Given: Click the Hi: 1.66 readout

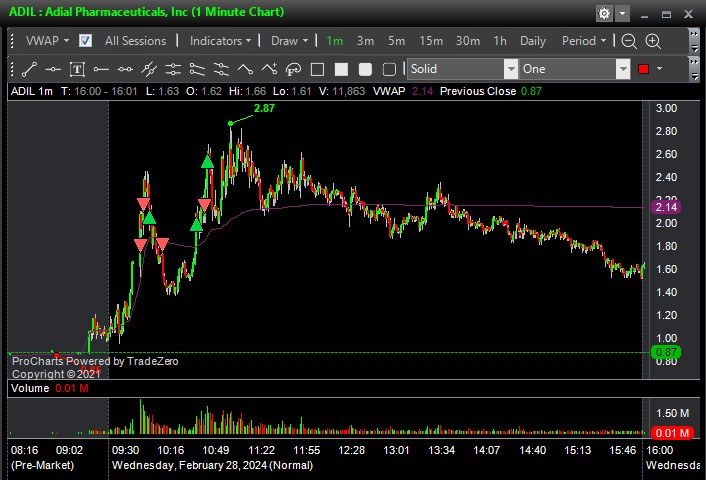Looking at the screenshot, I should point(247,91).
